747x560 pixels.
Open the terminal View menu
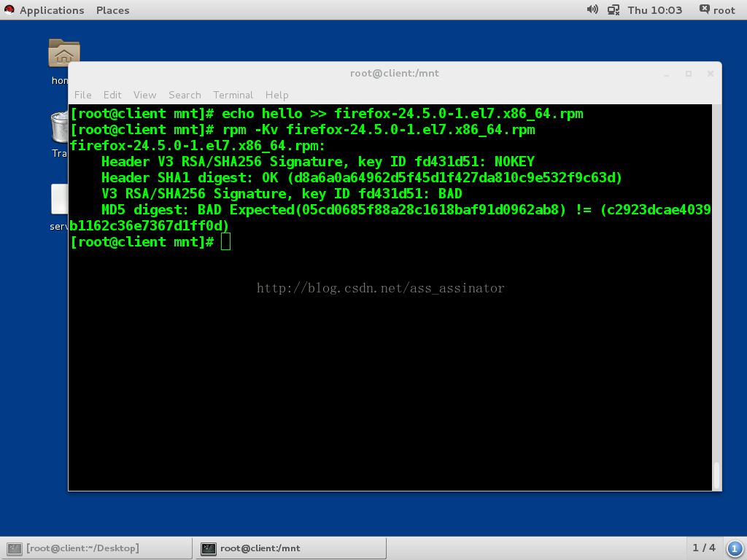click(x=145, y=95)
